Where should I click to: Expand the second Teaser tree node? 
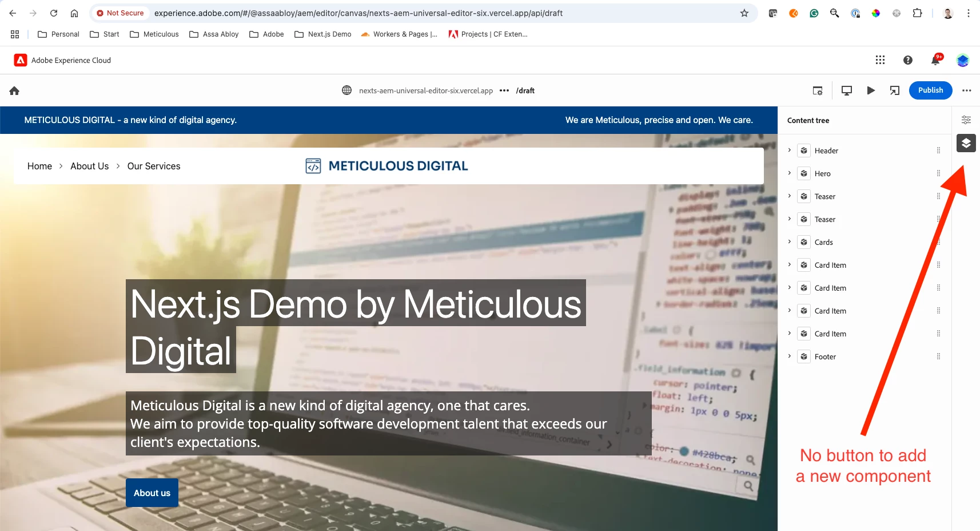coord(790,219)
